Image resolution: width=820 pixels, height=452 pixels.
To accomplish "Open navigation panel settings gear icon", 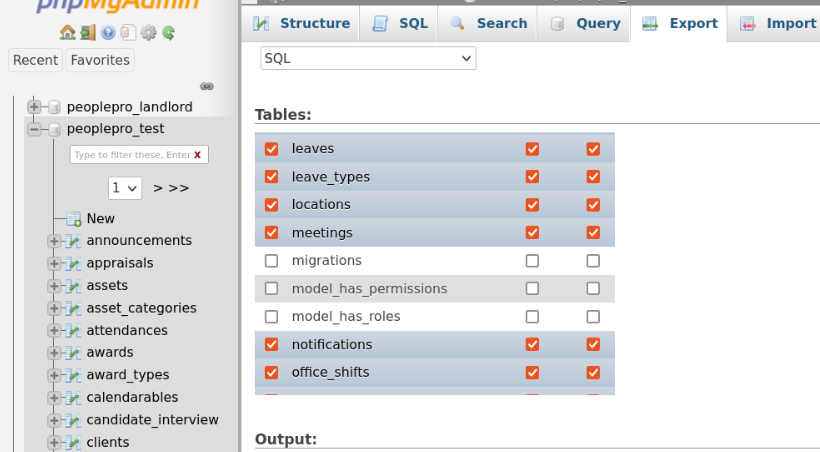I will [x=148, y=33].
